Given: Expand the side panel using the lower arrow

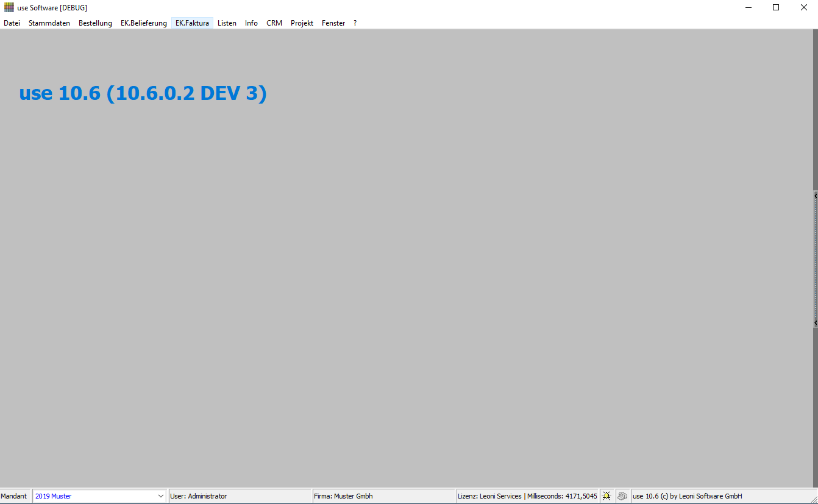Looking at the screenshot, I should coord(816,322).
